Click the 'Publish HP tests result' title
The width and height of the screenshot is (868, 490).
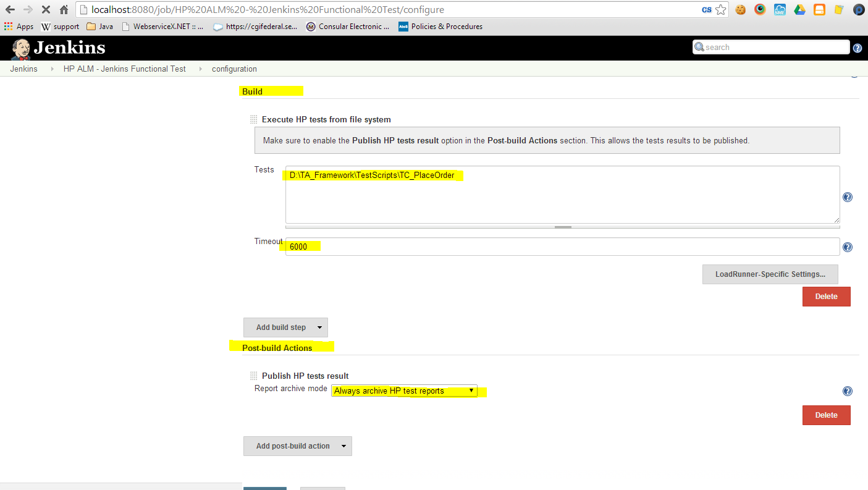point(305,376)
